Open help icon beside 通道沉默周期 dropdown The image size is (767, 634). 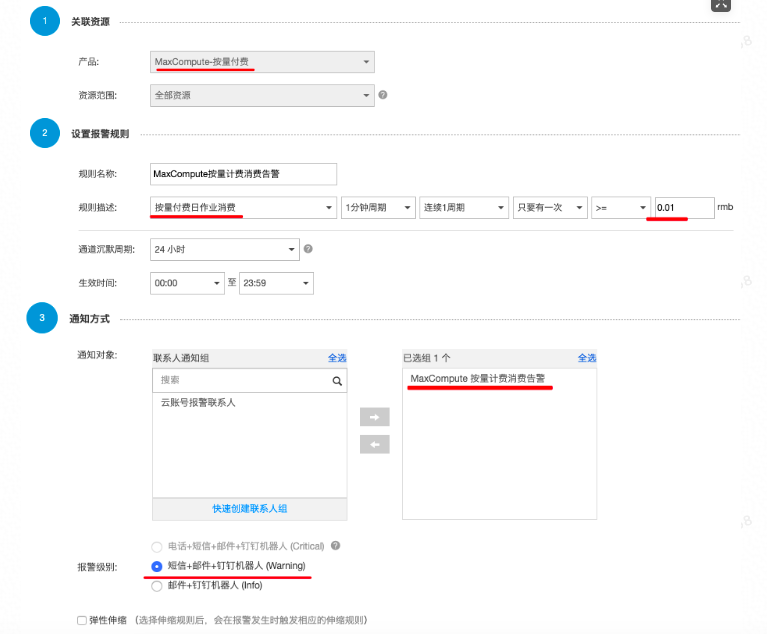[x=308, y=249]
